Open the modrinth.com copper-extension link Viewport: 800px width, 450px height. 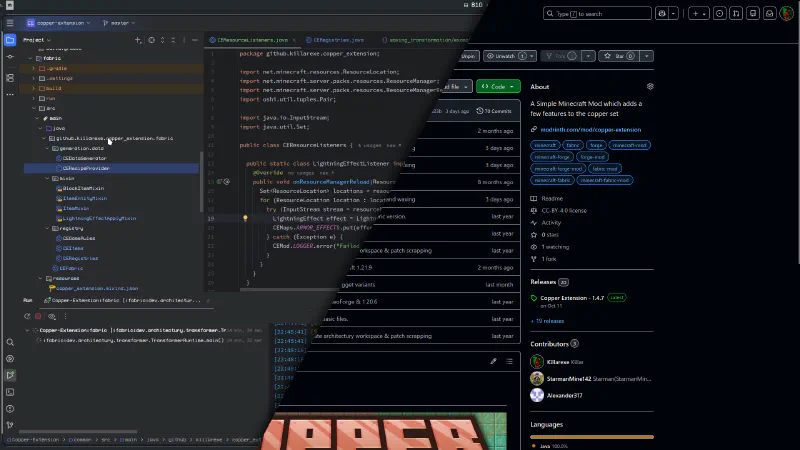click(579, 129)
